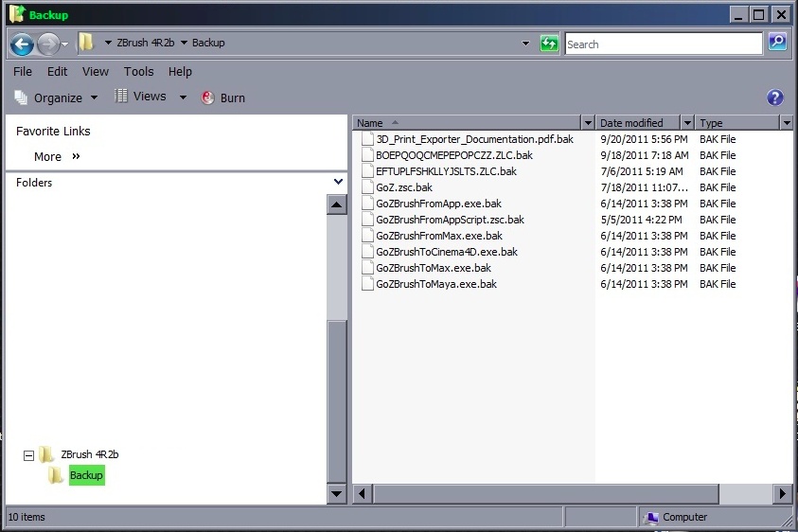Image resolution: width=798 pixels, height=532 pixels.
Task: Select 3D_Print_Exporter_Documentation.pdf.bak file
Action: tap(474, 139)
